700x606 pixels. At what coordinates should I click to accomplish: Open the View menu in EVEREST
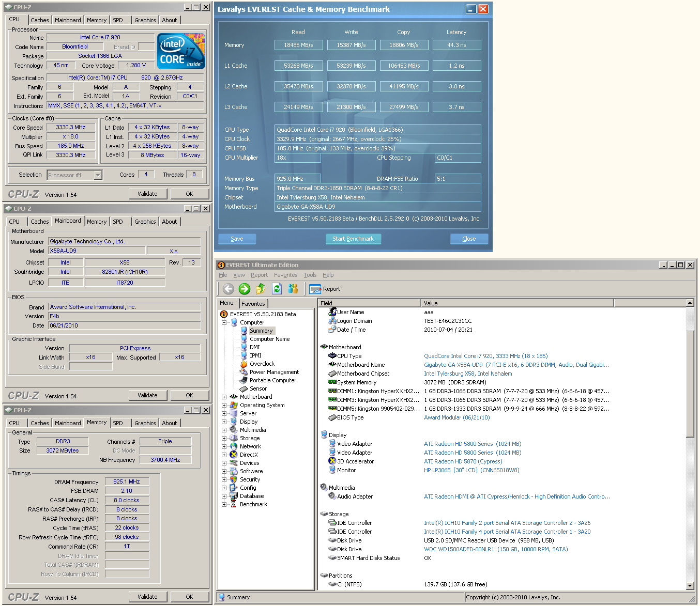[x=239, y=275]
